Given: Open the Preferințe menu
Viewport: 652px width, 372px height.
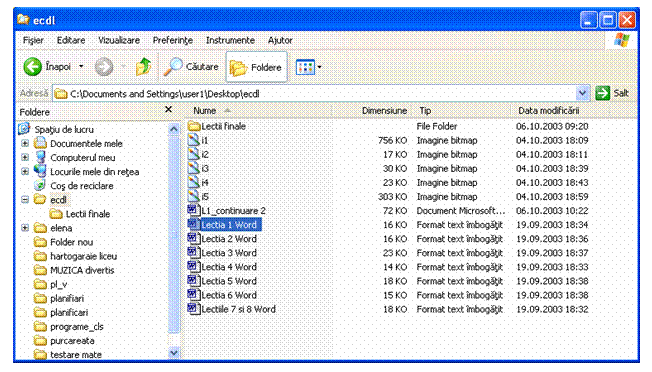Looking at the screenshot, I should [173, 40].
